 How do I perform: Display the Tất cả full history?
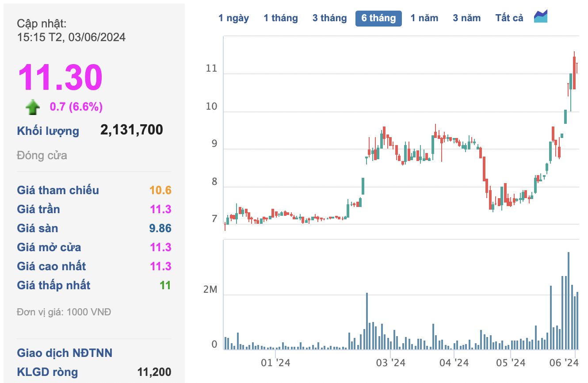509,18
